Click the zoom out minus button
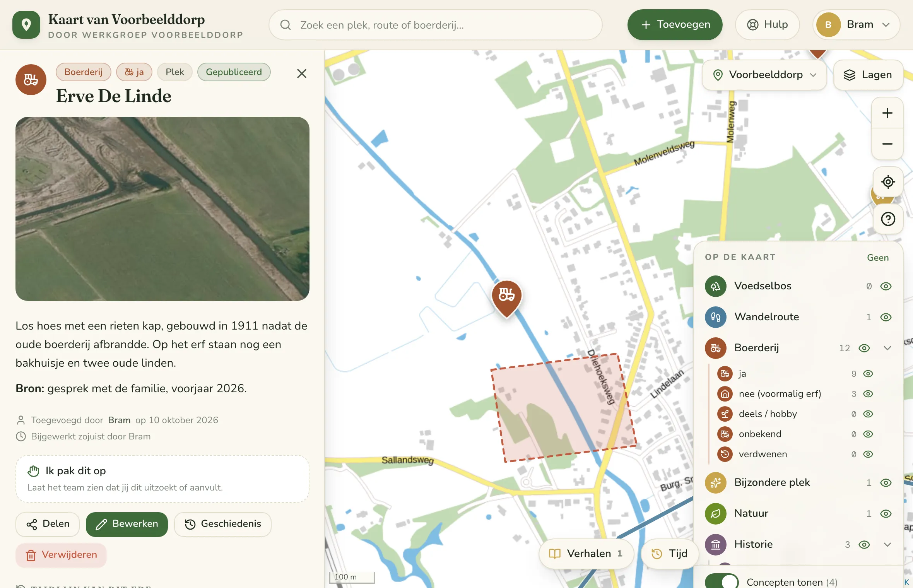 click(887, 144)
